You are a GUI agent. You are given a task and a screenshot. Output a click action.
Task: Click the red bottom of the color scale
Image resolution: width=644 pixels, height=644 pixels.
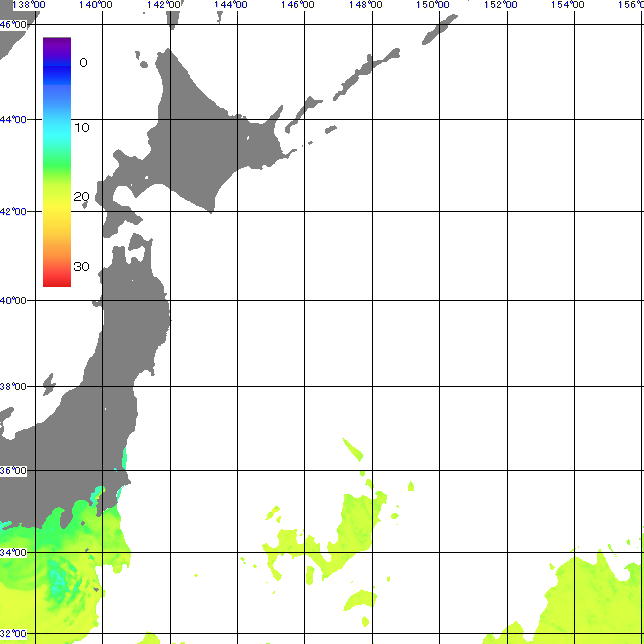[x=56, y=280]
